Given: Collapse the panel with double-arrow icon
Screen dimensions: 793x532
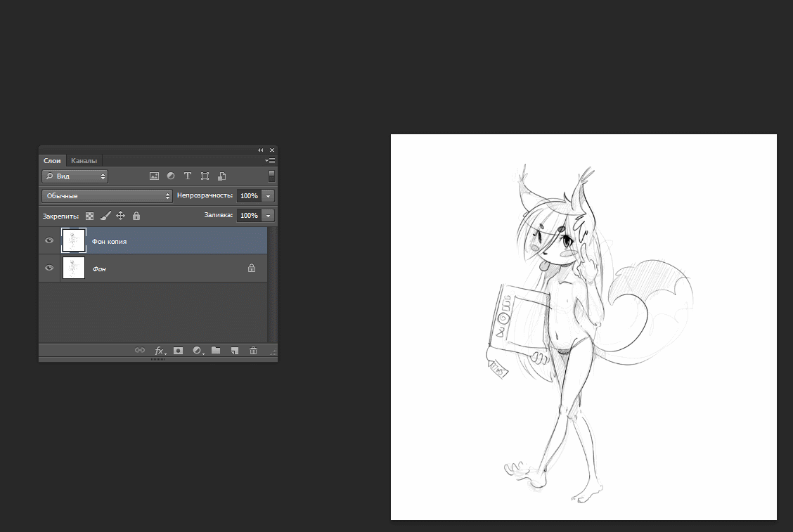Looking at the screenshot, I should [x=260, y=150].
